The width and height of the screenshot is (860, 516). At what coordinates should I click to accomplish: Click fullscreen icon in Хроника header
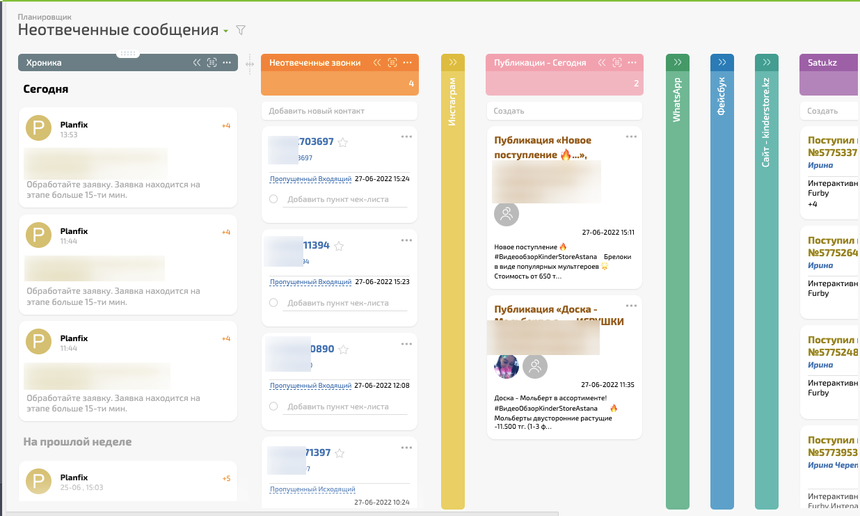pyautogui.click(x=211, y=62)
